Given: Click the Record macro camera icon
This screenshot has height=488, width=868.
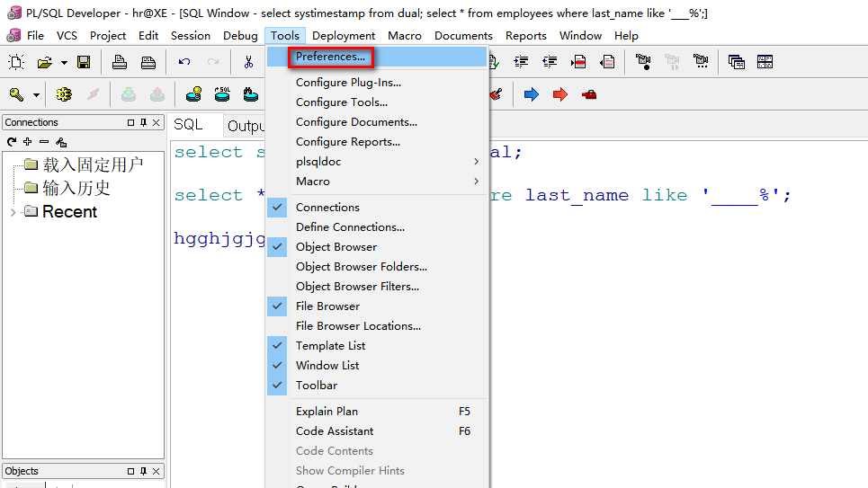Looking at the screenshot, I should (643, 61).
